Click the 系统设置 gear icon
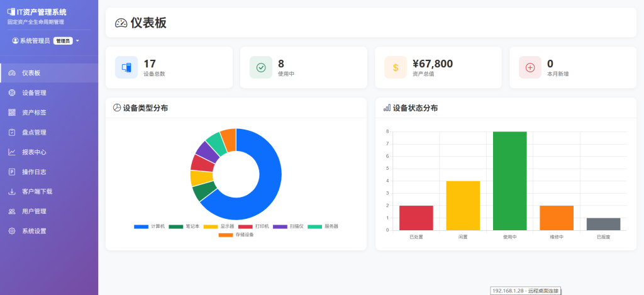The image size is (644, 295). [x=12, y=231]
